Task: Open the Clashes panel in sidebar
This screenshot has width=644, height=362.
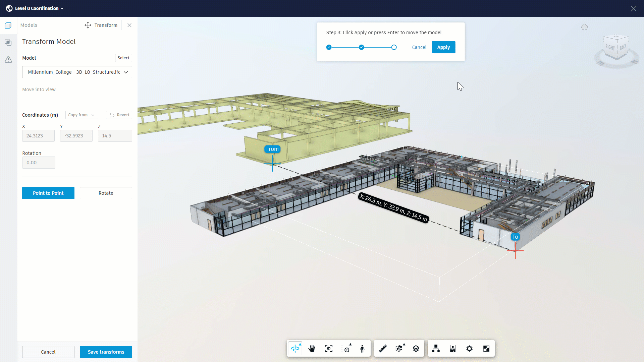Action: click(8, 43)
